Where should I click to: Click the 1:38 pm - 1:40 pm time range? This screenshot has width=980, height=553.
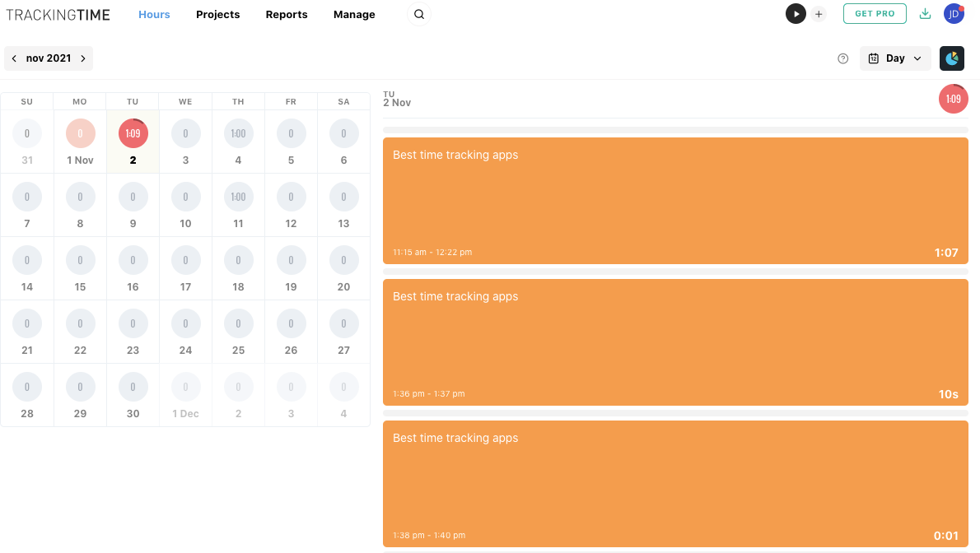(429, 536)
